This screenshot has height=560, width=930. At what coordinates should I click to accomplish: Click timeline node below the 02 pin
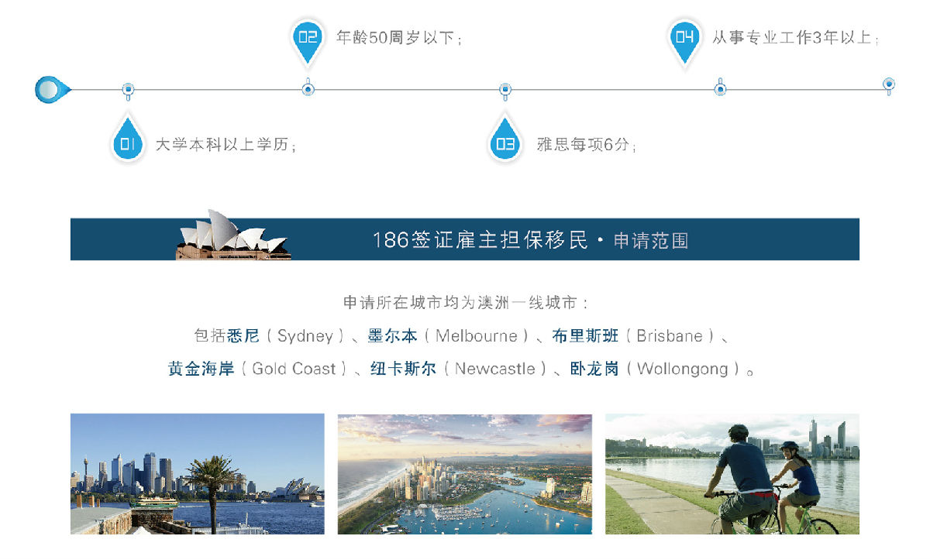pos(308,88)
